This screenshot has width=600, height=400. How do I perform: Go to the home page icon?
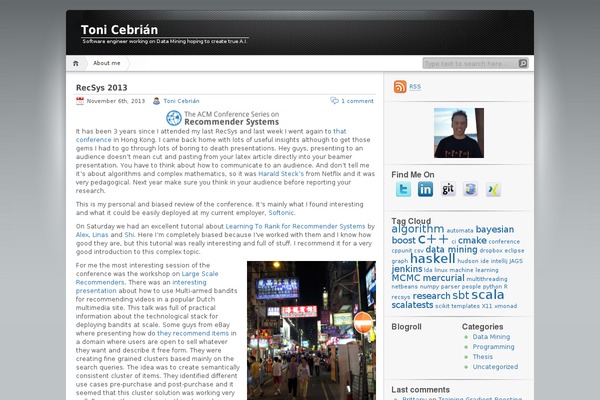coord(76,63)
